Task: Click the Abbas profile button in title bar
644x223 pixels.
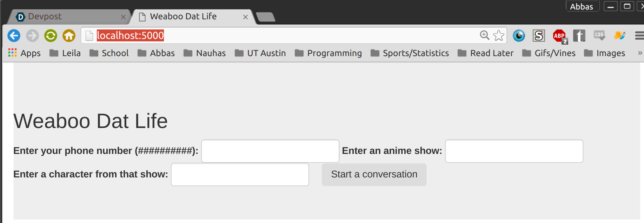Action: point(582,6)
